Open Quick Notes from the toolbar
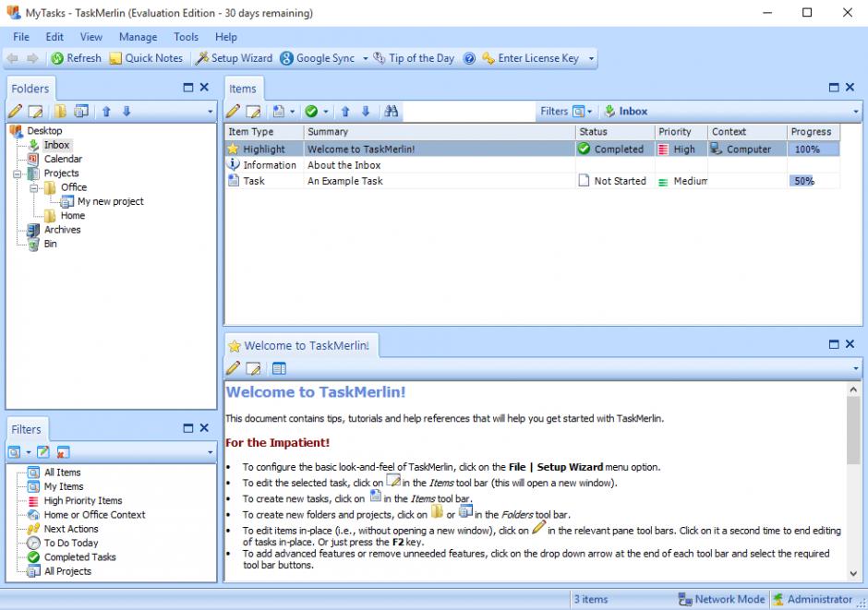Viewport: 868px width, 610px height. (x=146, y=58)
